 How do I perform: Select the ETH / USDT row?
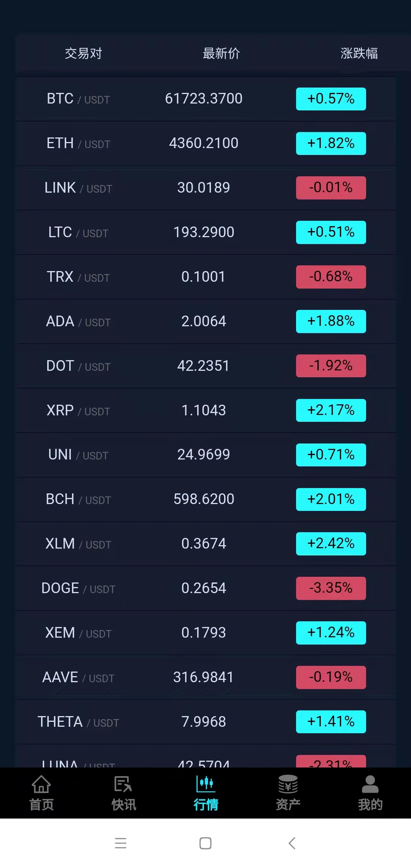[x=78, y=144]
